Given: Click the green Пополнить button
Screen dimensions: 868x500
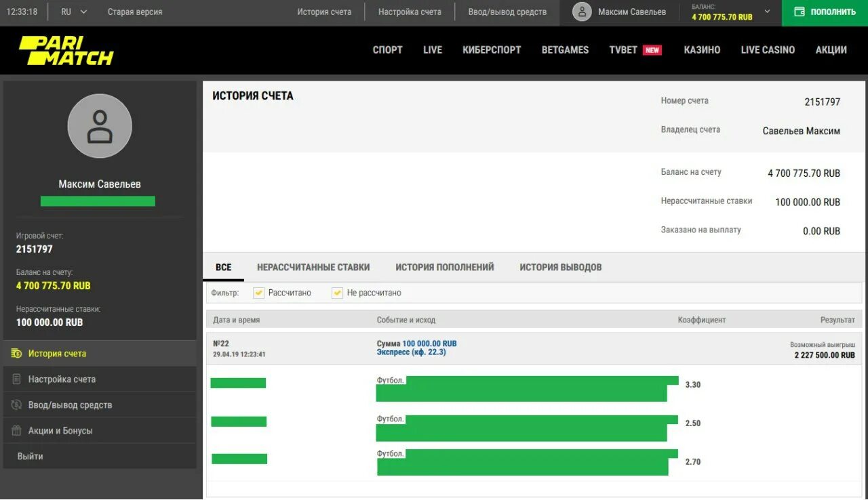Looking at the screenshot, I should coord(825,12).
